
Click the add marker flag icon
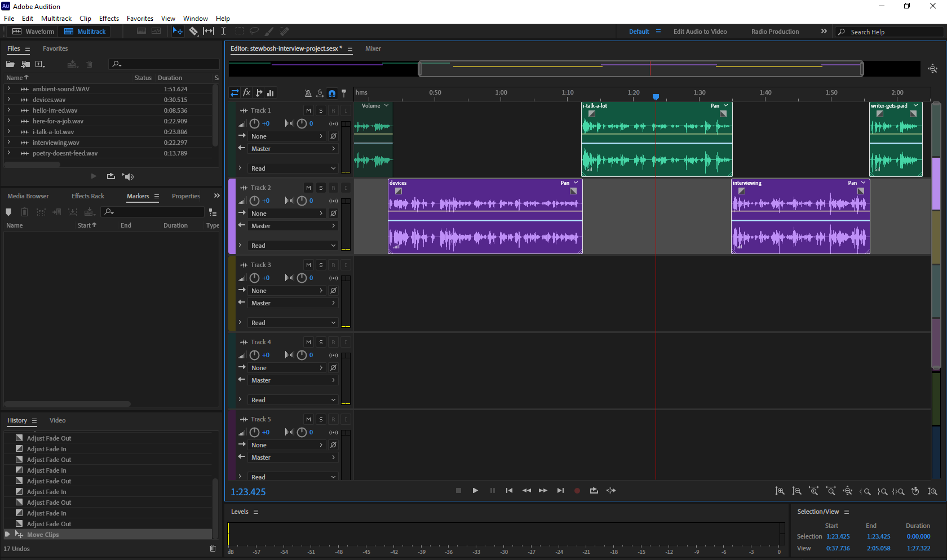tap(344, 93)
